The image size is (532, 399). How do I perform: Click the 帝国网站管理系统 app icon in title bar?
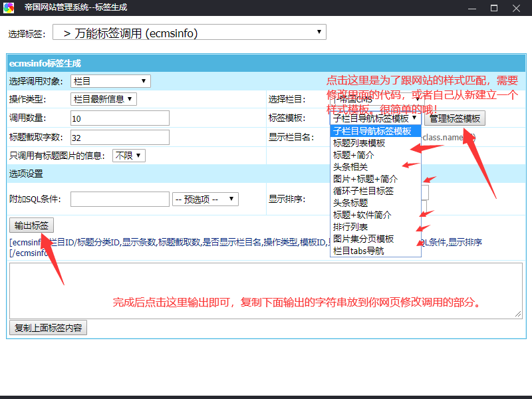9,8
